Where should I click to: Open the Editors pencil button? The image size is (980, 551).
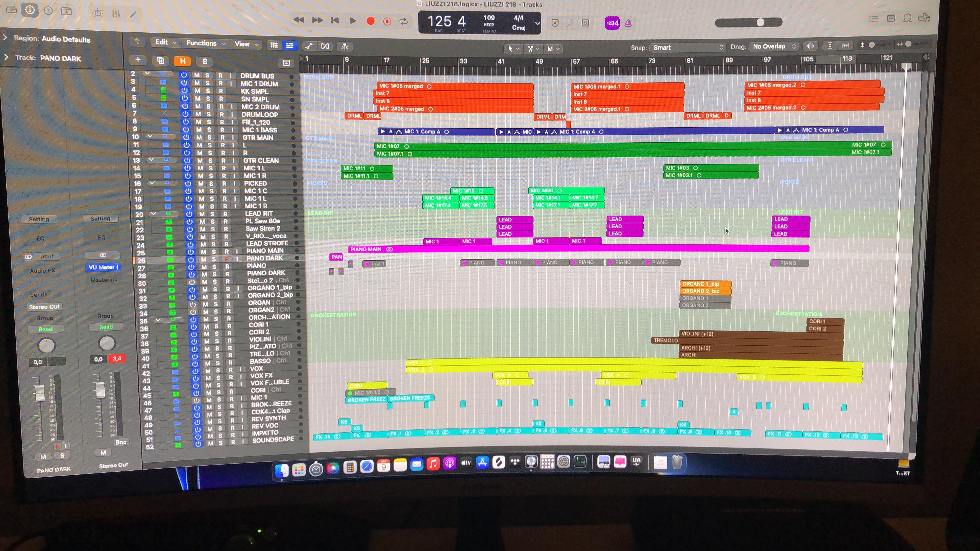click(x=133, y=15)
